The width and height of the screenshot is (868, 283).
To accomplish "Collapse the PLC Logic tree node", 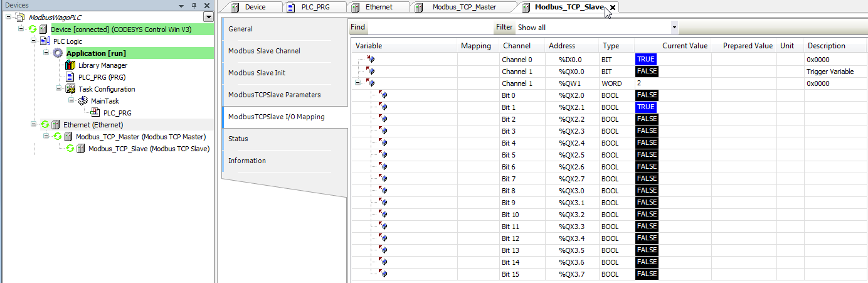I will click(x=34, y=41).
